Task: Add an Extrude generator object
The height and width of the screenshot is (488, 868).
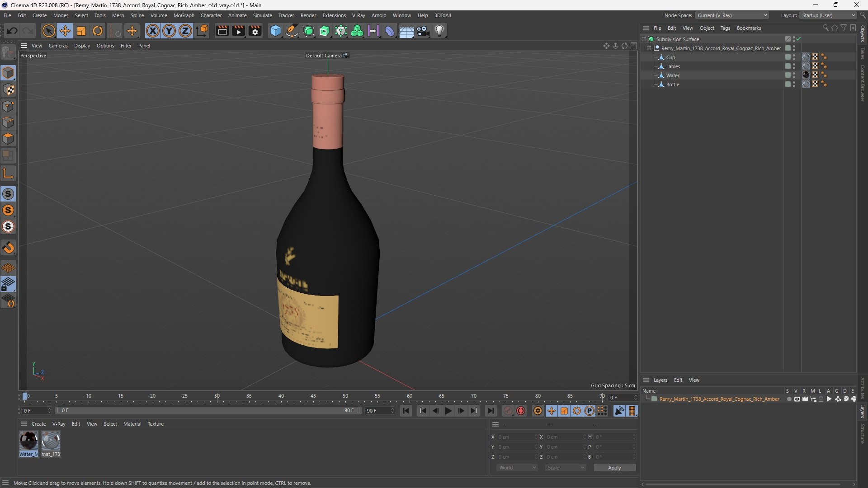Action: point(325,31)
